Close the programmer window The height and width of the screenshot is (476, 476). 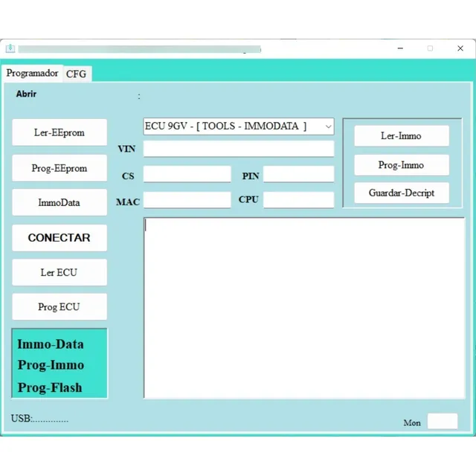[x=460, y=48]
